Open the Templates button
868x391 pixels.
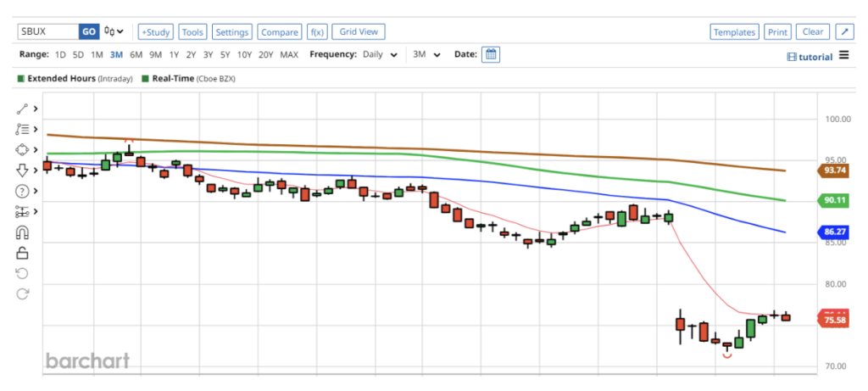point(735,32)
